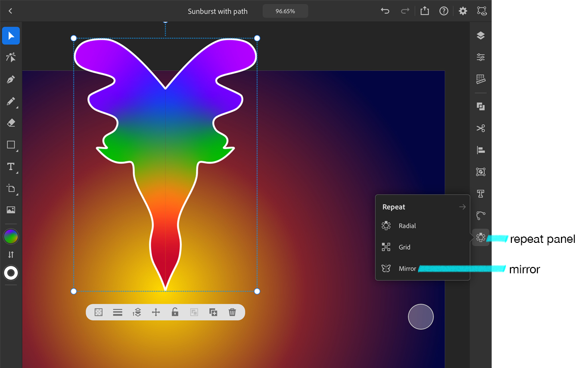Expand the Repeat submenu arrow
The height and width of the screenshot is (368, 588).
click(462, 207)
